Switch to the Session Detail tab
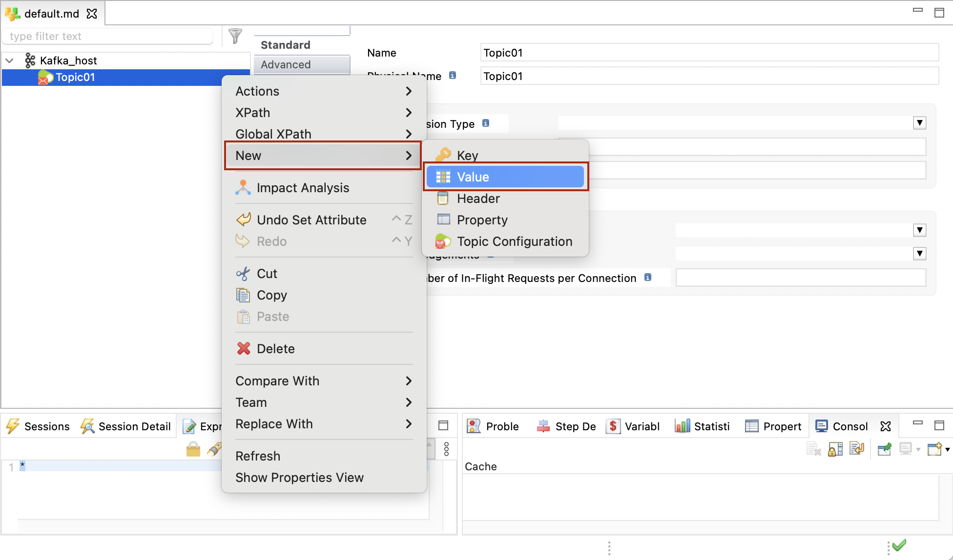 click(x=126, y=426)
